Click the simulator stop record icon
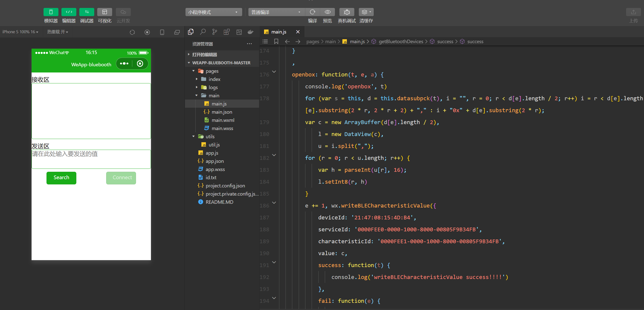Screen dimensions: 644x310 [x=147, y=32]
